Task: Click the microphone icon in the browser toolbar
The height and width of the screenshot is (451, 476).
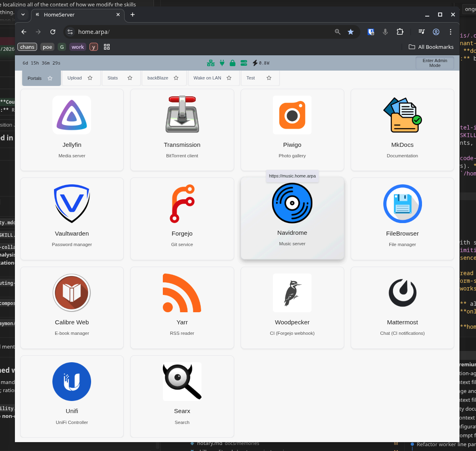Action: 385,31
